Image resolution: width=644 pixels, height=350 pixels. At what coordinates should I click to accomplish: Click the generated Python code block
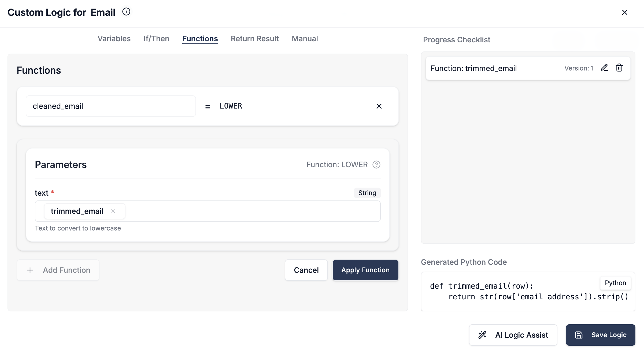pos(528,292)
